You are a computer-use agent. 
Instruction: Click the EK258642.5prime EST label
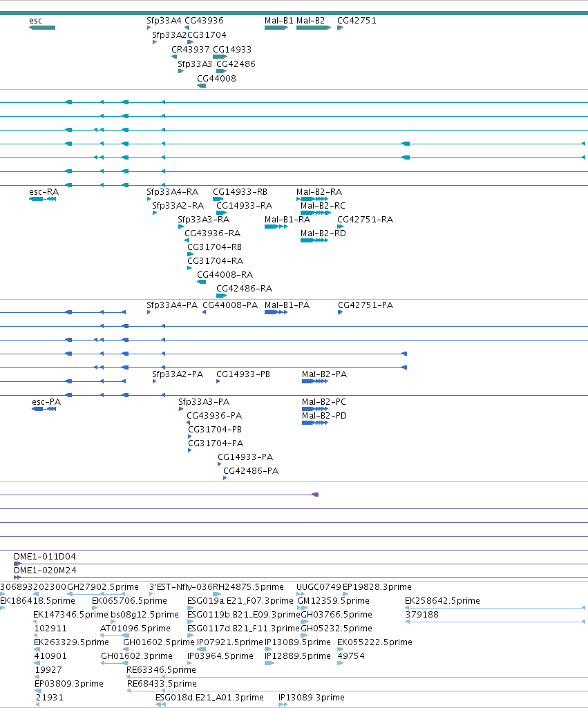tap(443, 600)
